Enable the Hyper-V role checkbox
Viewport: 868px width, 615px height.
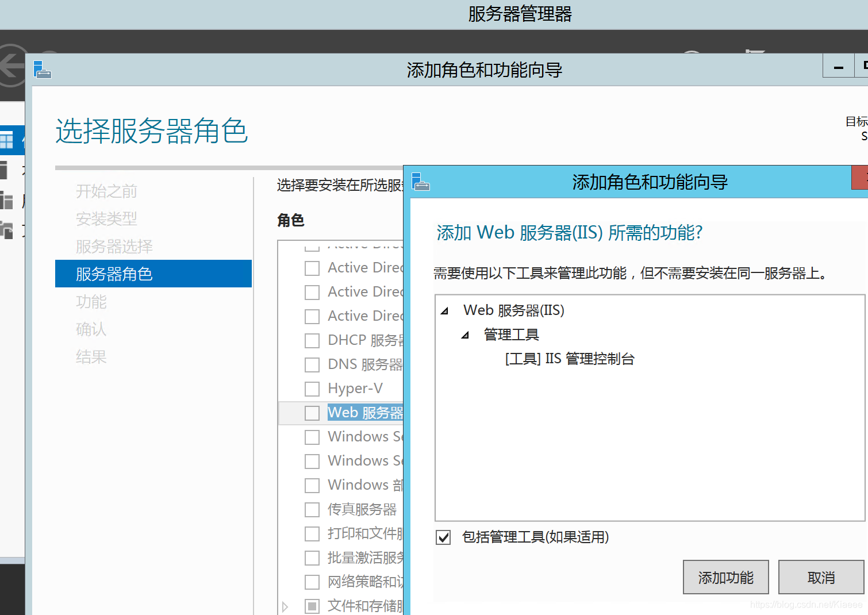coord(312,389)
